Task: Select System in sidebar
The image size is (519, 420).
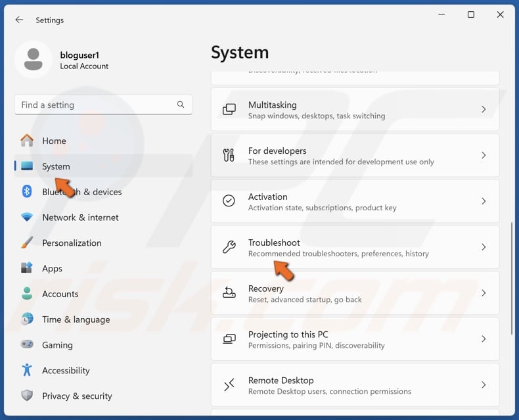Action: pyautogui.click(x=103, y=166)
